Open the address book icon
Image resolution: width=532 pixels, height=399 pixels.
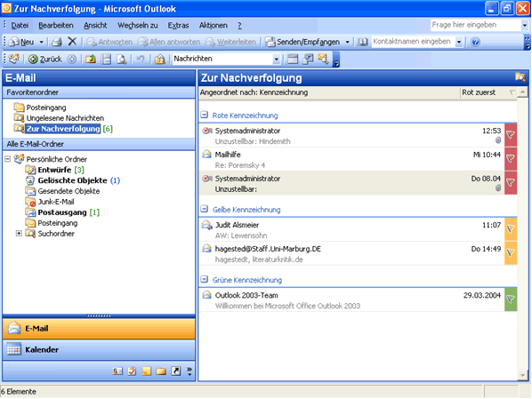click(363, 42)
